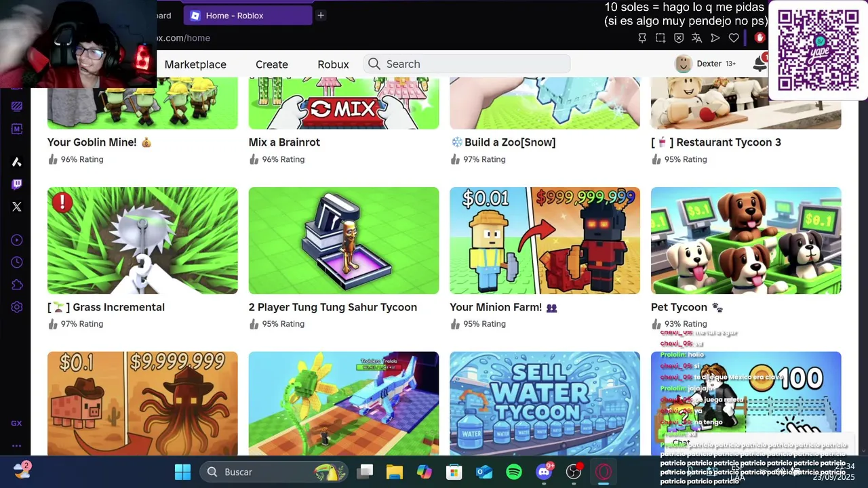The image size is (868, 488).
Task: Click the Windows Buscar search box
Action: click(274, 472)
